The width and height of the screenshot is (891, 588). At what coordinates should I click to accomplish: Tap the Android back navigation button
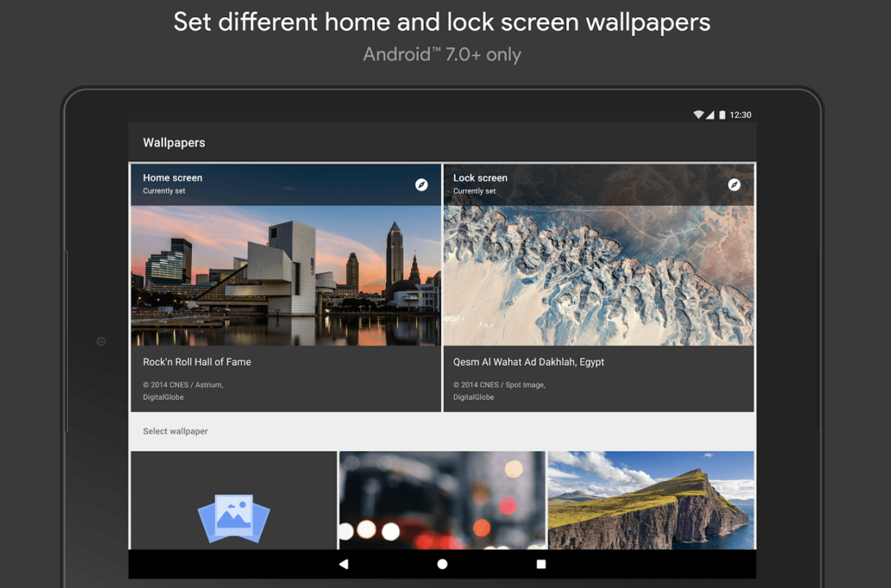click(344, 564)
